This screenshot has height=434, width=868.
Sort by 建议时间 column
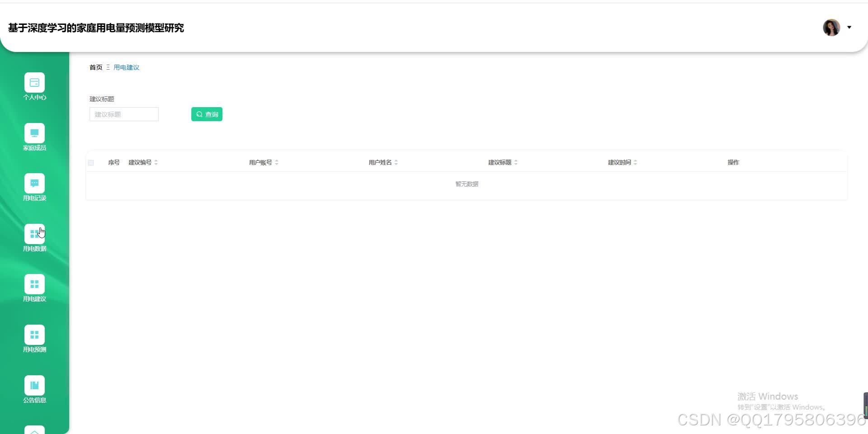[635, 162]
